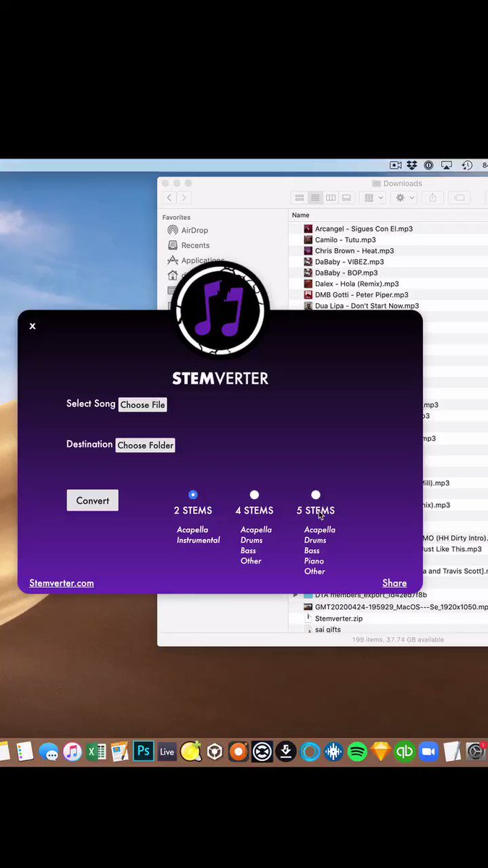
Task: Open Photoshop in the Dock
Action: [143, 752]
